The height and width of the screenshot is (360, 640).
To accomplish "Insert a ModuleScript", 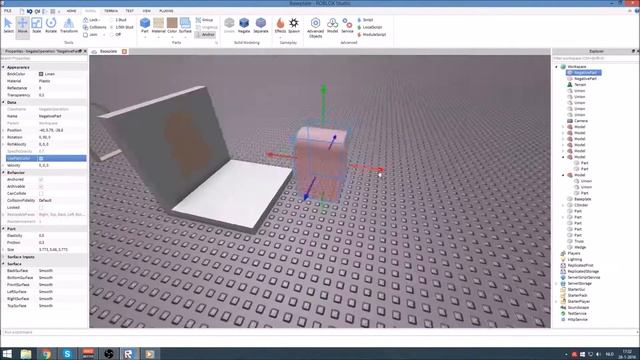I will (371, 35).
